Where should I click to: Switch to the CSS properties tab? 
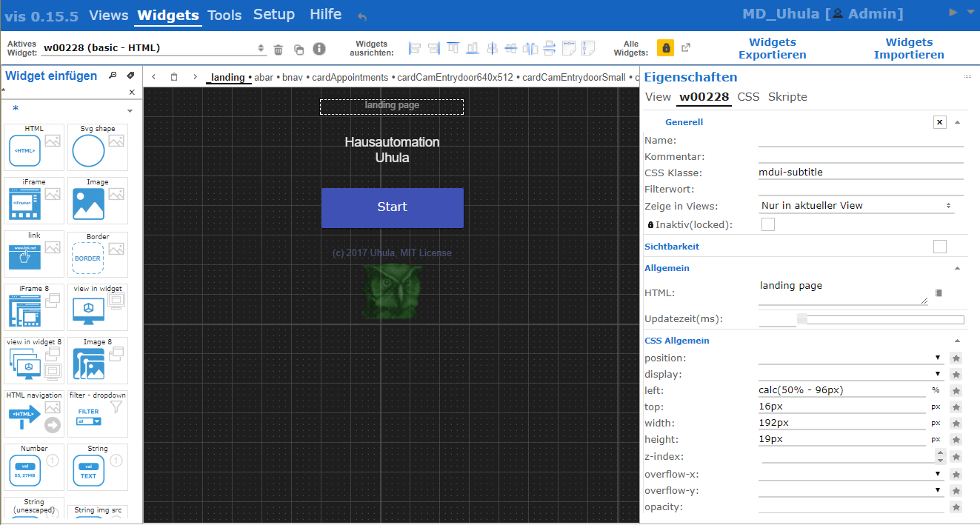[748, 97]
